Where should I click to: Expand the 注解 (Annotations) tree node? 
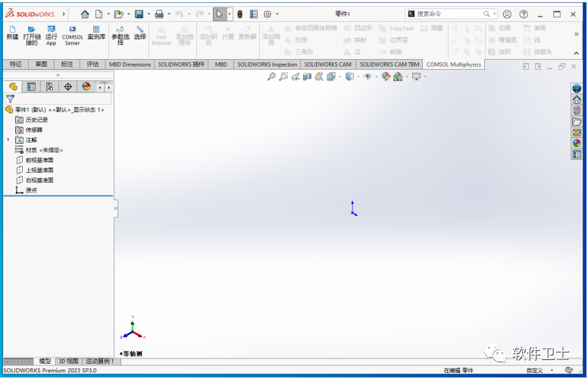tap(8, 139)
